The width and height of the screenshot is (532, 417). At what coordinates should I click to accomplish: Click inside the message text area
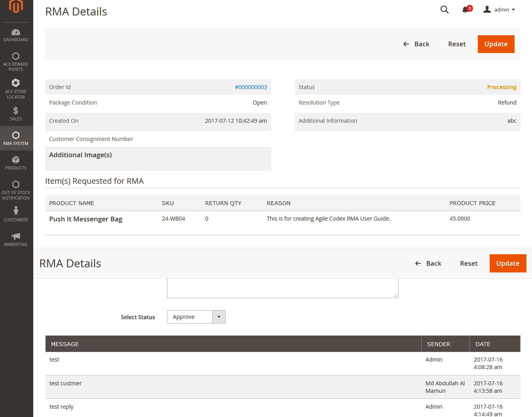pyautogui.click(x=282, y=288)
